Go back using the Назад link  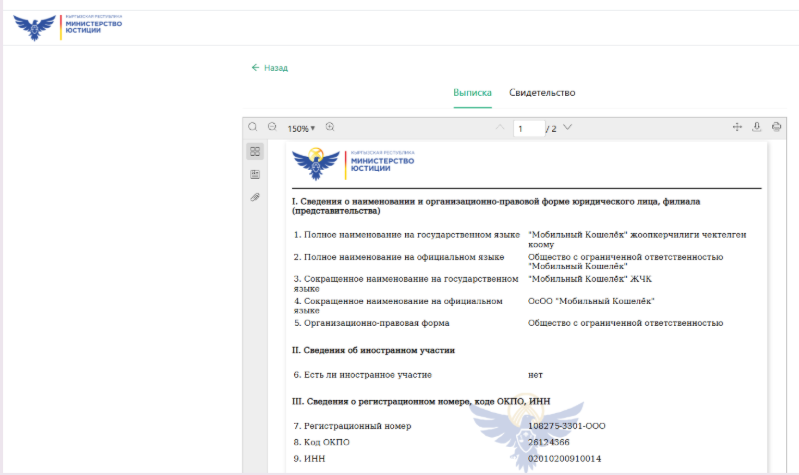(270, 68)
